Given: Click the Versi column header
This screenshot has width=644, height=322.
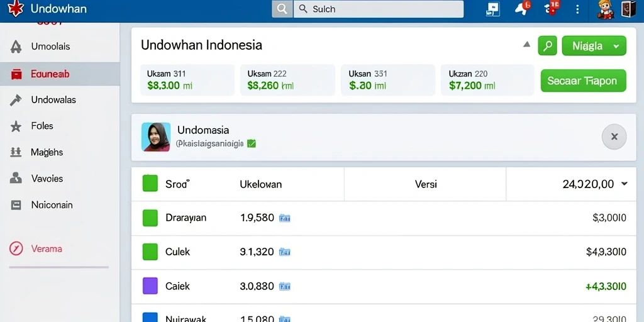Looking at the screenshot, I should pyautogui.click(x=426, y=184).
